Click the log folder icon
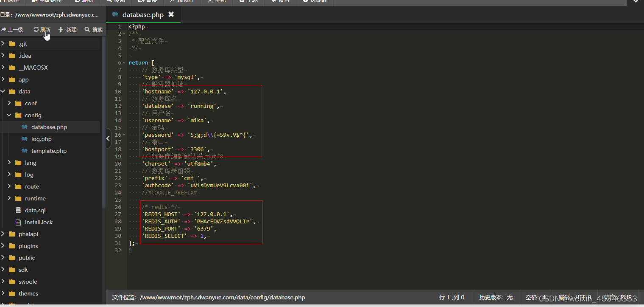The width and height of the screenshot is (644, 307). pos(18,175)
